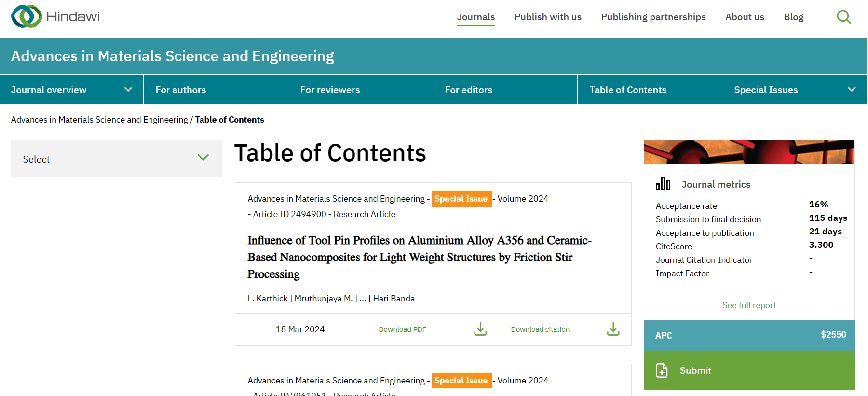Viewport: 868px width, 396px height.
Task: Click the Impact Factor label
Action: coord(682,273)
